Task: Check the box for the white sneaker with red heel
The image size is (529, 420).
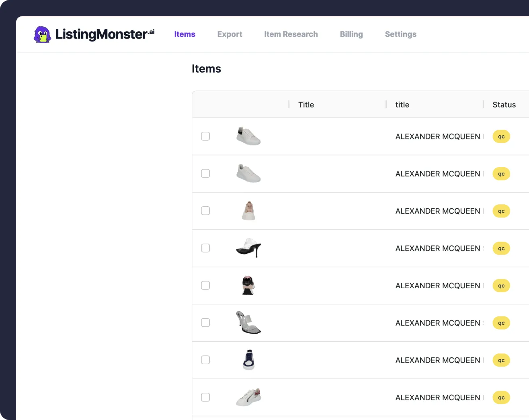Action: (x=205, y=398)
